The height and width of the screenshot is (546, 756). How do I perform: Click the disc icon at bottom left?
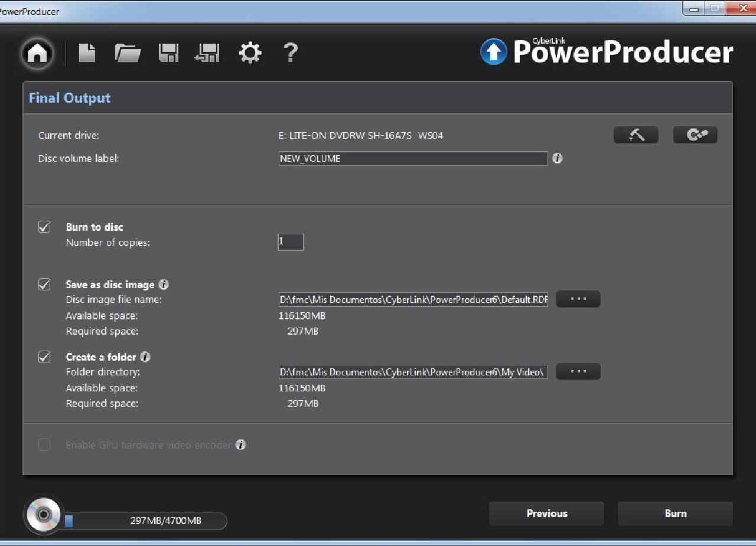[x=44, y=515]
